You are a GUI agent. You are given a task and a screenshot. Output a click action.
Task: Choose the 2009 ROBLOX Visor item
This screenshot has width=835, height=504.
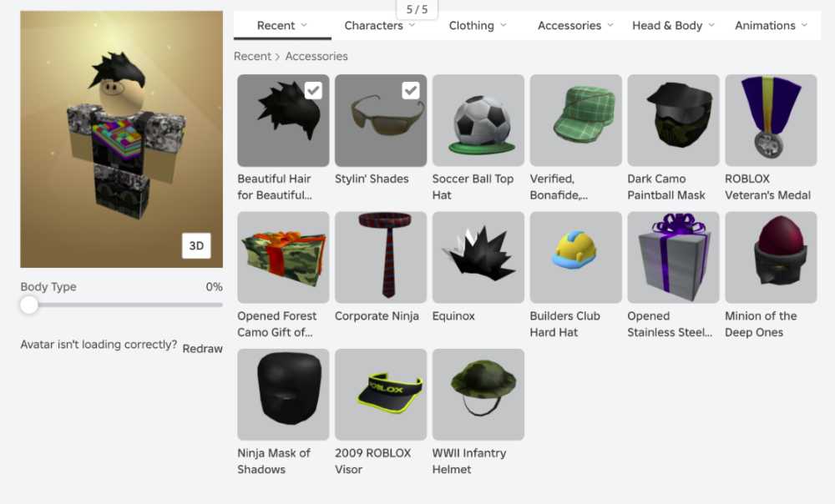381,395
